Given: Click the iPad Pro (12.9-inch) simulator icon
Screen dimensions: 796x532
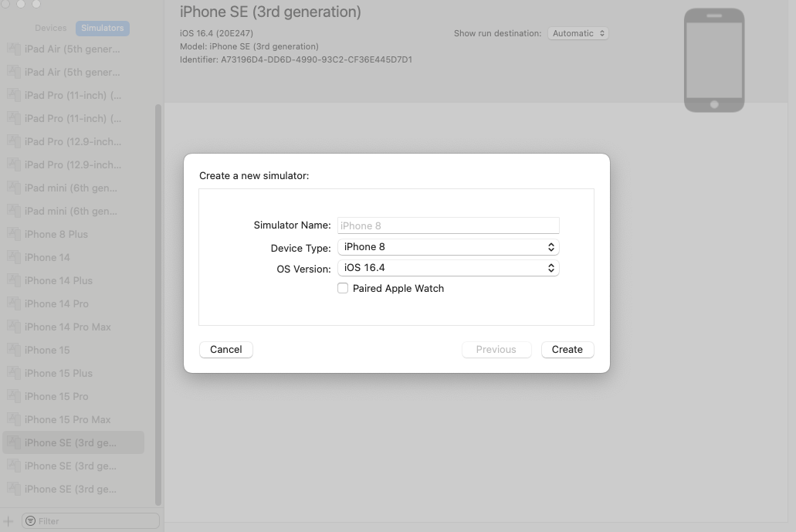Looking at the screenshot, I should (13, 141).
